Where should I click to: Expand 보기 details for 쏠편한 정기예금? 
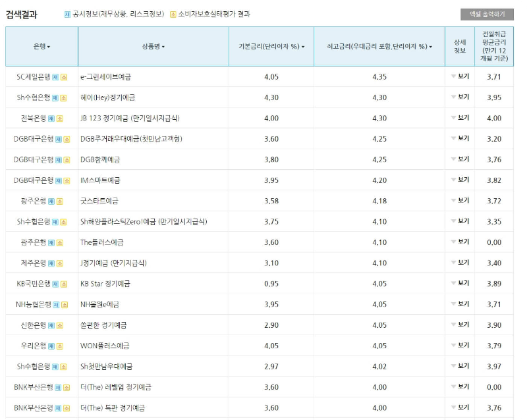(460, 325)
